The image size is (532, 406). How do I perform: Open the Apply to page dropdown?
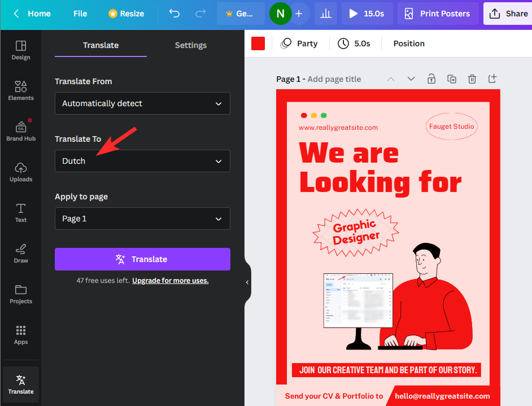coord(142,219)
